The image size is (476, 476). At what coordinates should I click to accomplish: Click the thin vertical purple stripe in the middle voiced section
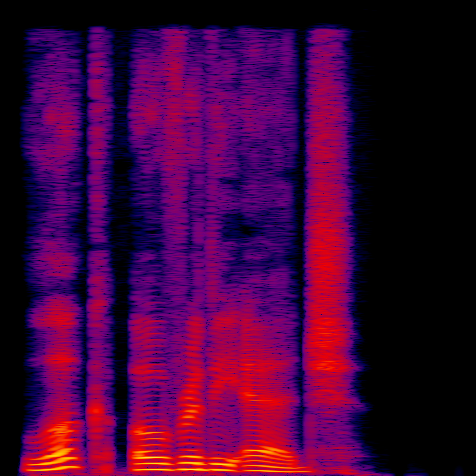click(x=199, y=232)
